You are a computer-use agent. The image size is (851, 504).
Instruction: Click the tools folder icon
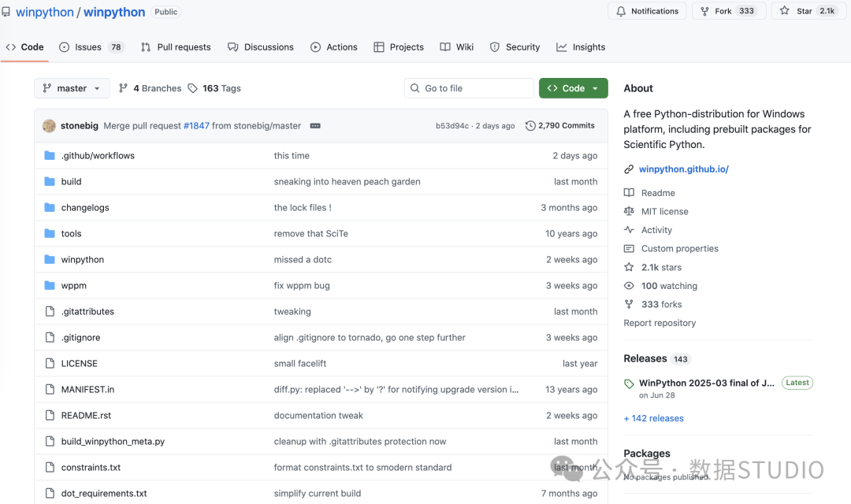pos(50,233)
